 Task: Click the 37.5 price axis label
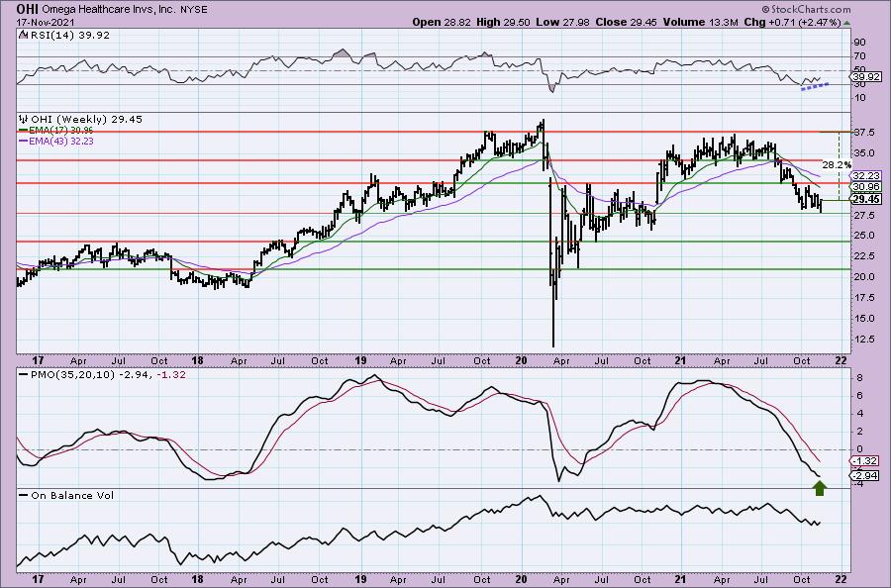point(863,132)
